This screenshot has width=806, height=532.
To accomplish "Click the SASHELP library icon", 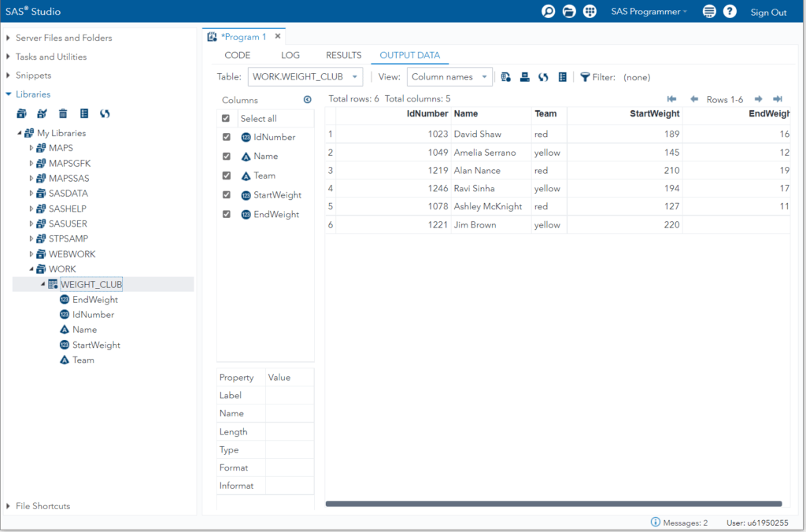I will click(41, 209).
